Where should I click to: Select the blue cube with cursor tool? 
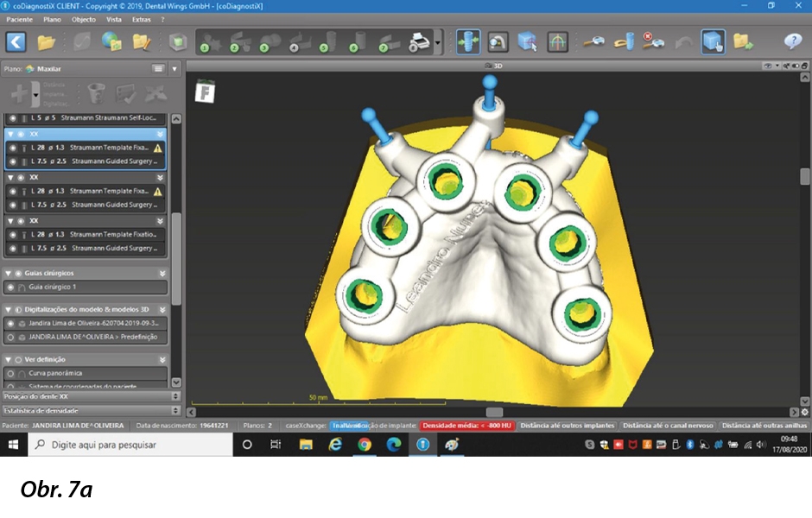pyautogui.click(x=527, y=42)
